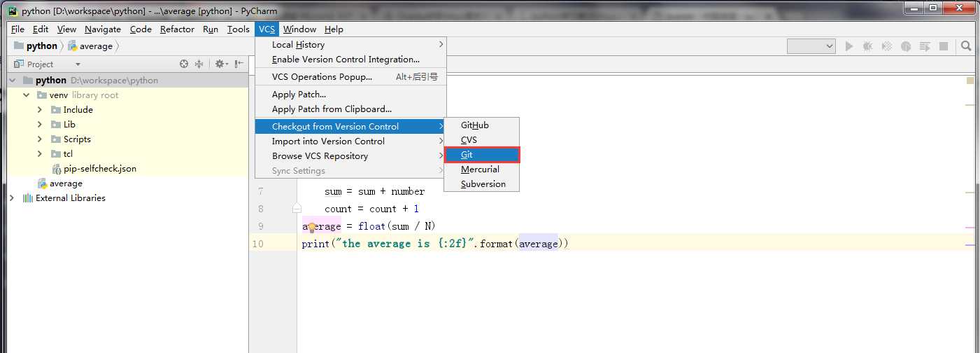Click the Debug bug icon

click(x=868, y=46)
